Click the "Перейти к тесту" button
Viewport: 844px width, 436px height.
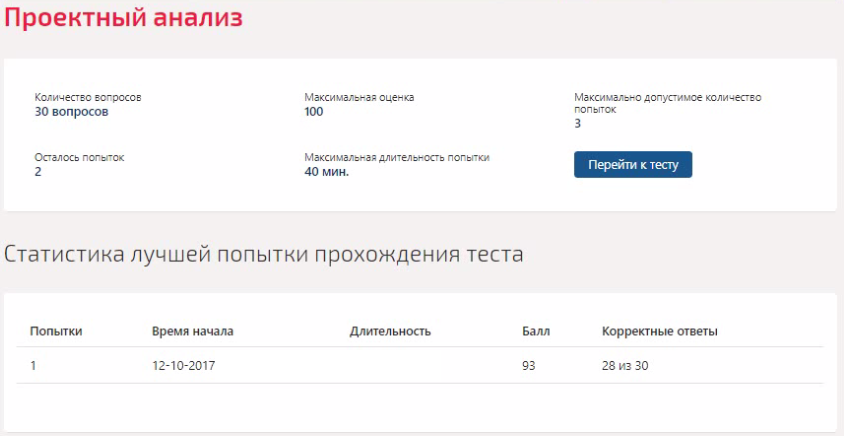coord(632,165)
